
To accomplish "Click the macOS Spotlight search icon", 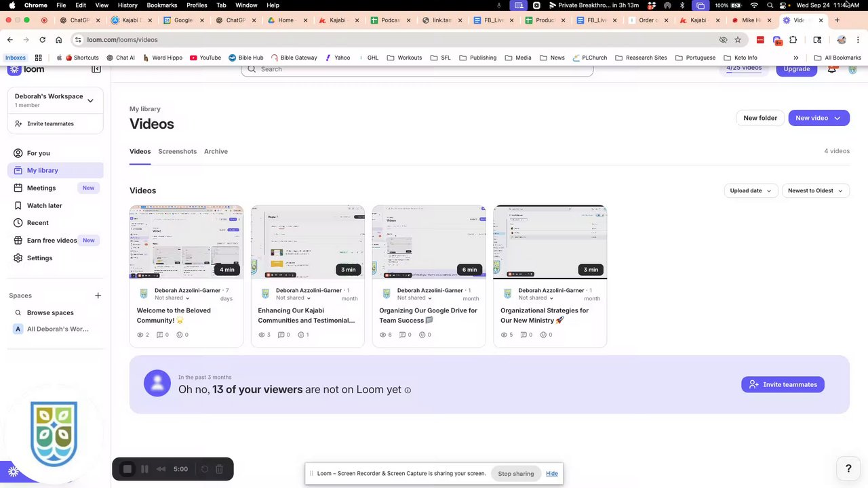I will (x=770, y=5).
